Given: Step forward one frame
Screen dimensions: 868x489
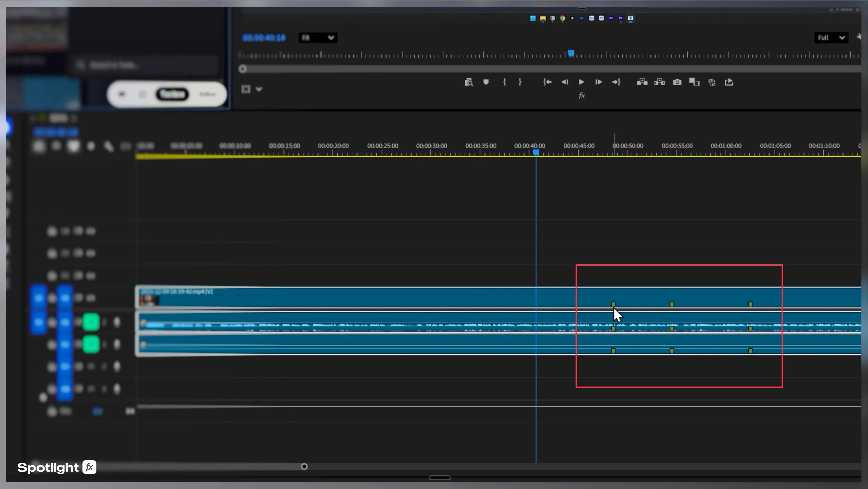Looking at the screenshot, I should coord(598,82).
